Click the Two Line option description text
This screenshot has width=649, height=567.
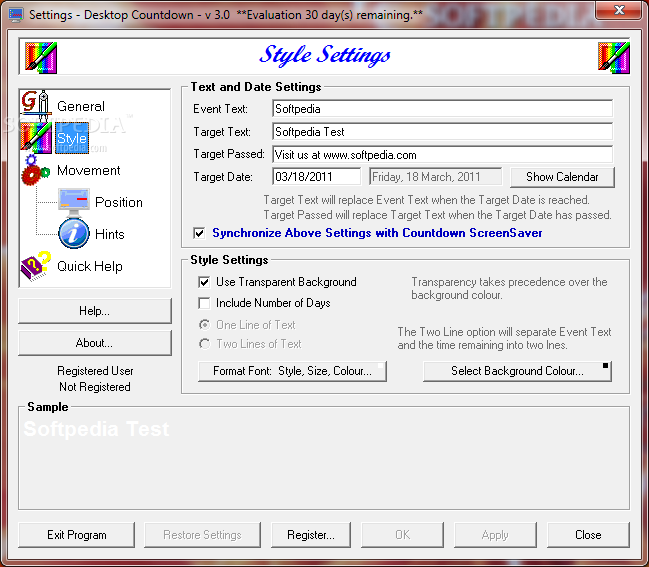point(504,339)
